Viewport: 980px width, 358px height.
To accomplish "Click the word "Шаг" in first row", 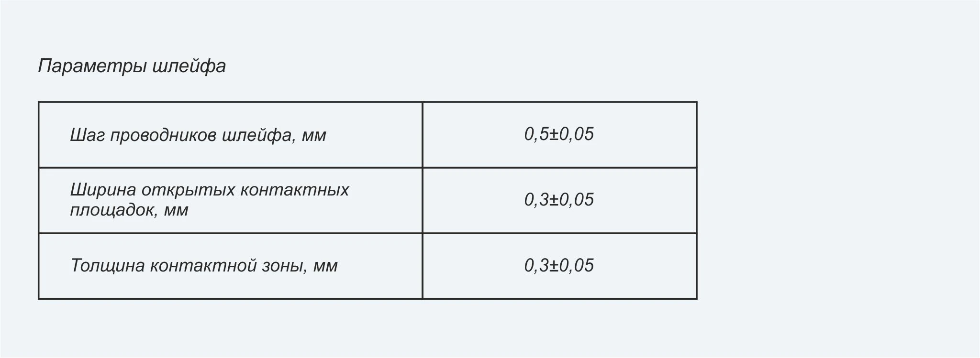I will pyautogui.click(x=87, y=136).
